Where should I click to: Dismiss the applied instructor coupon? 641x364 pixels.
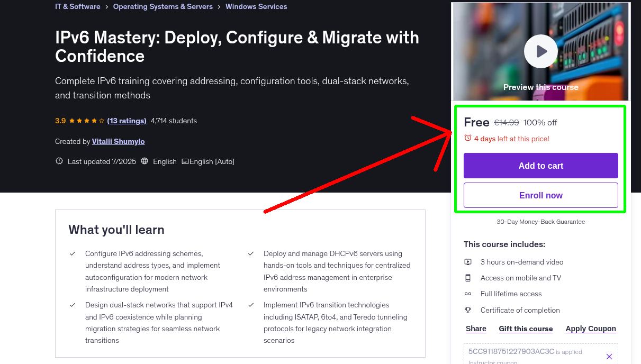pos(609,357)
